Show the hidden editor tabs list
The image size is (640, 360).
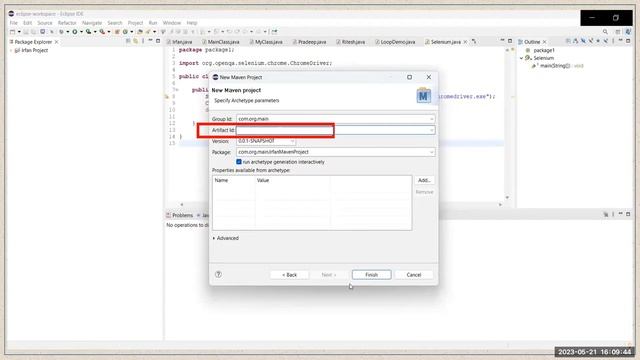(x=474, y=42)
